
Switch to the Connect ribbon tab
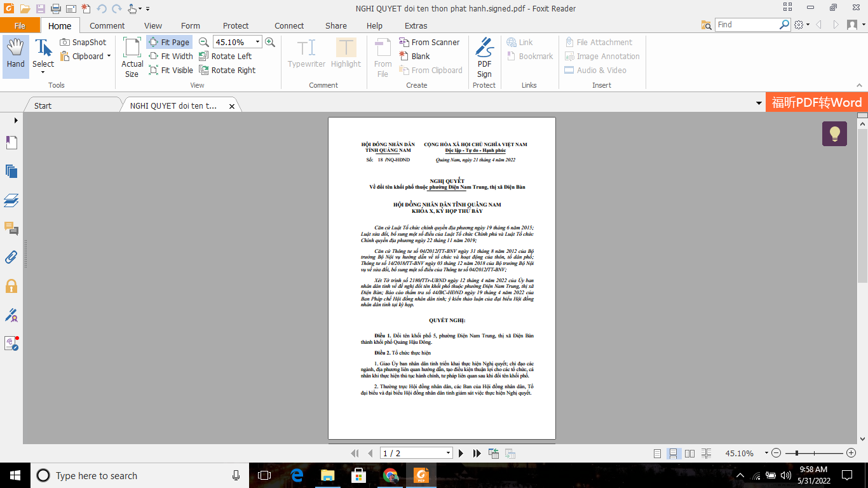[x=289, y=25]
